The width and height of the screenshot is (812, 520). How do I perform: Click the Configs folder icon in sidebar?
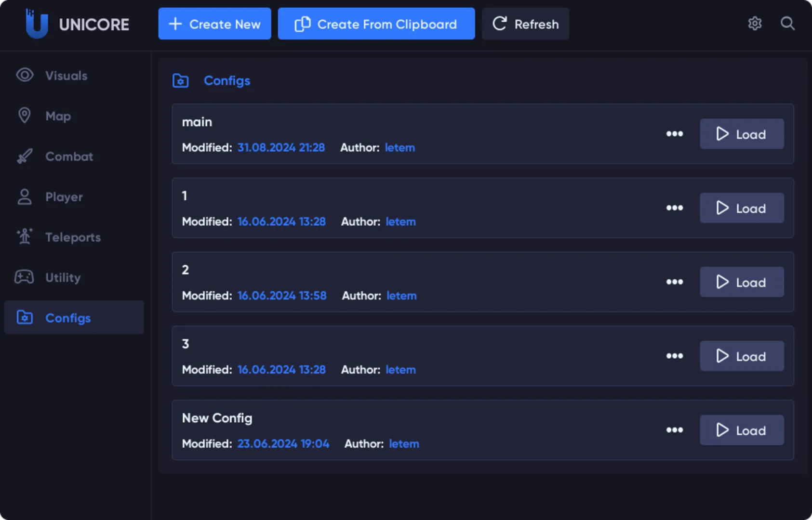[24, 317]
